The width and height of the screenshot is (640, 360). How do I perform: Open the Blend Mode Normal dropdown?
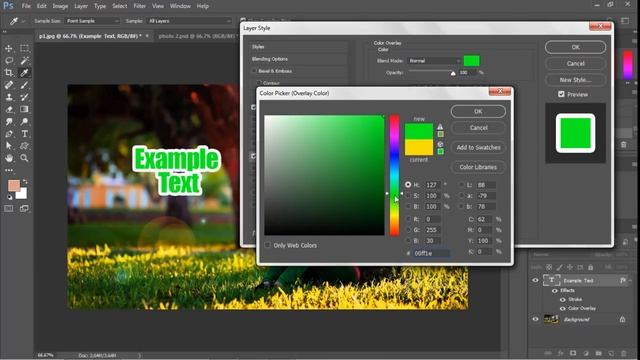point(434,61)
